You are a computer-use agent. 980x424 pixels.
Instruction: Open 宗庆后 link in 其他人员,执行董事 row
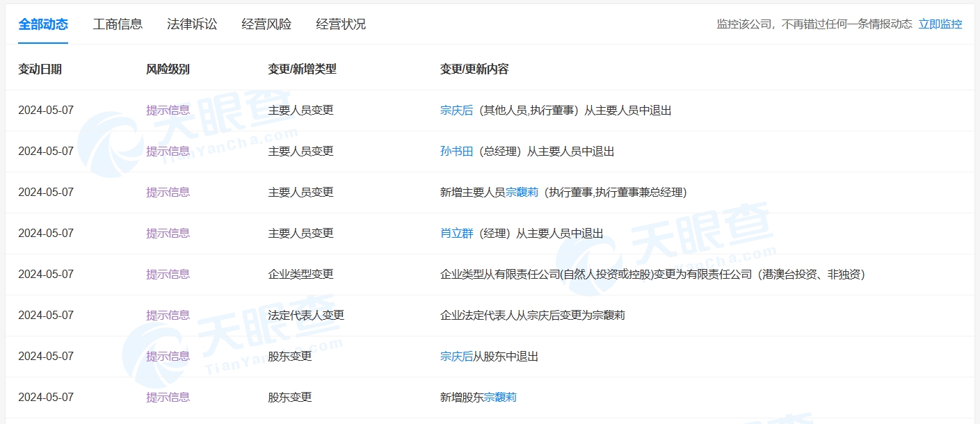456,110
